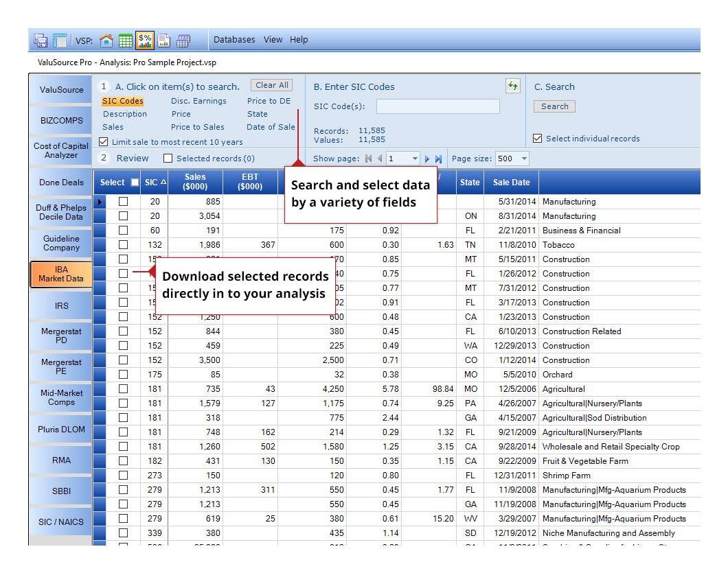Click the Search button in section C
The width and height of the screenshot is (728, 573).
coord(554,106)
